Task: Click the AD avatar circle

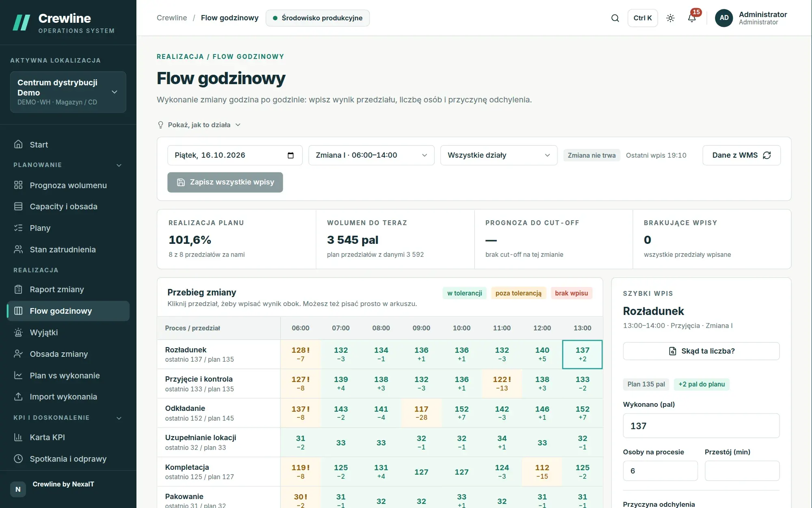Action: 724,18
